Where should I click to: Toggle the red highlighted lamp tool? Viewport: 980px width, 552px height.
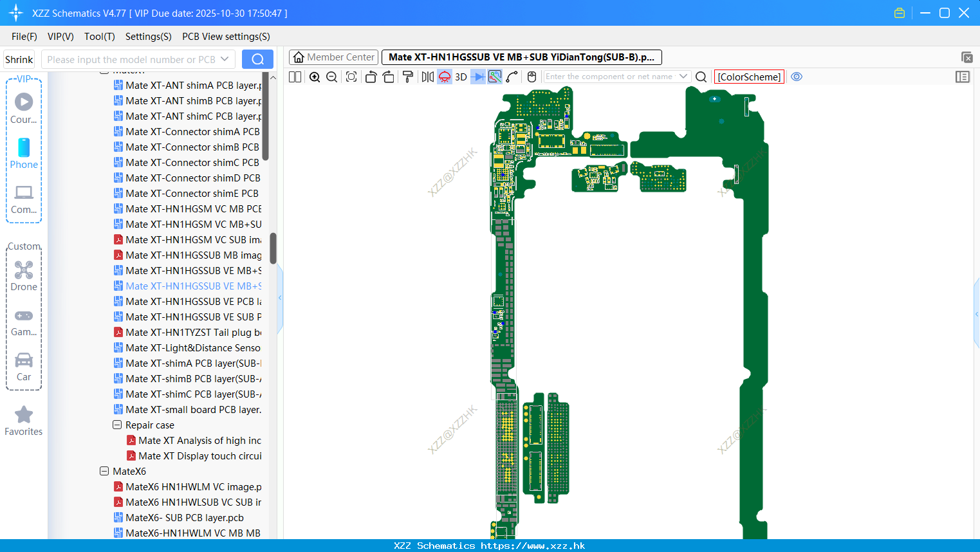(445, 77)
